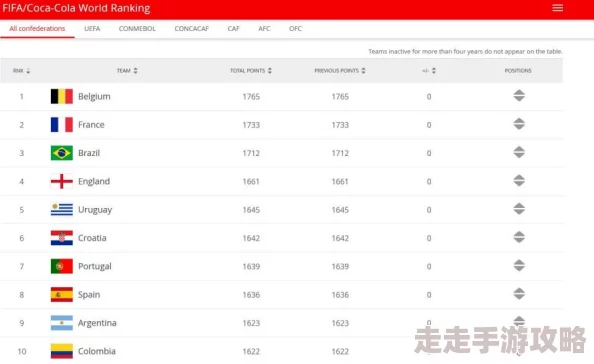
Task: Switch to the AFC tab
Action: click(x=264, y=28)
